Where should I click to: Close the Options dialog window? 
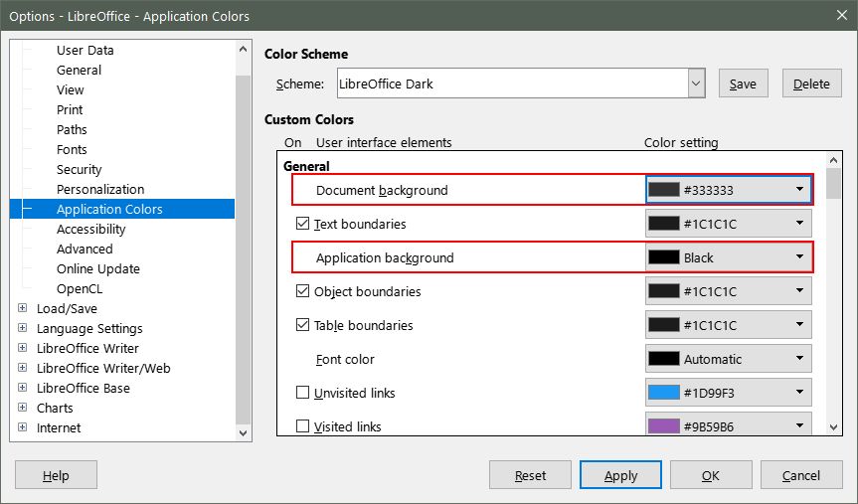[x=834, y=16]
